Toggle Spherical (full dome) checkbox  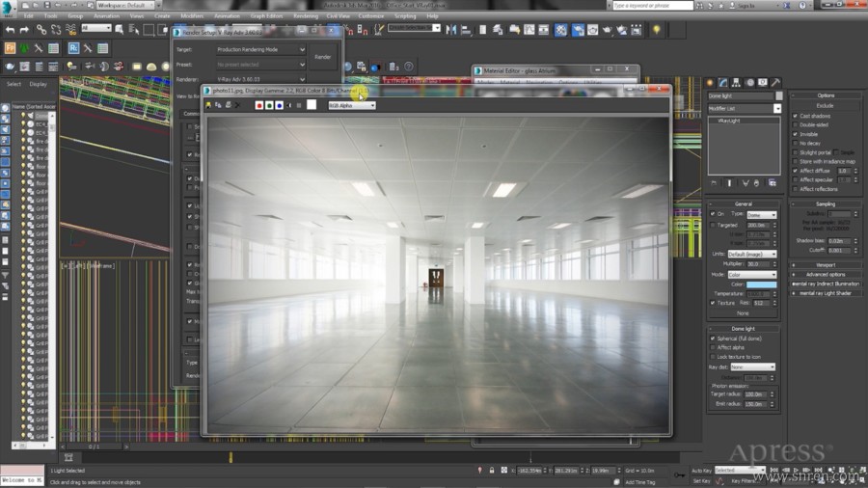[713, 339]
